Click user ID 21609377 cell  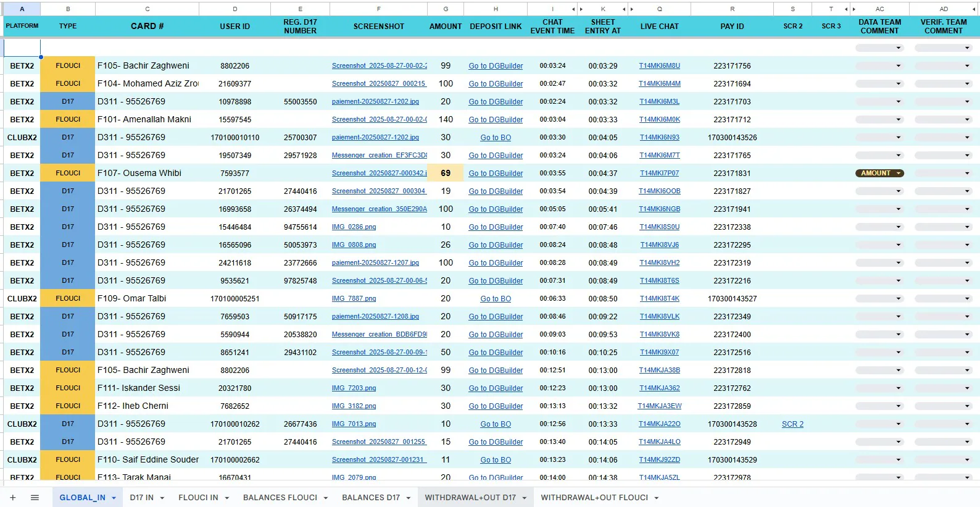click(x=235, y=84)
